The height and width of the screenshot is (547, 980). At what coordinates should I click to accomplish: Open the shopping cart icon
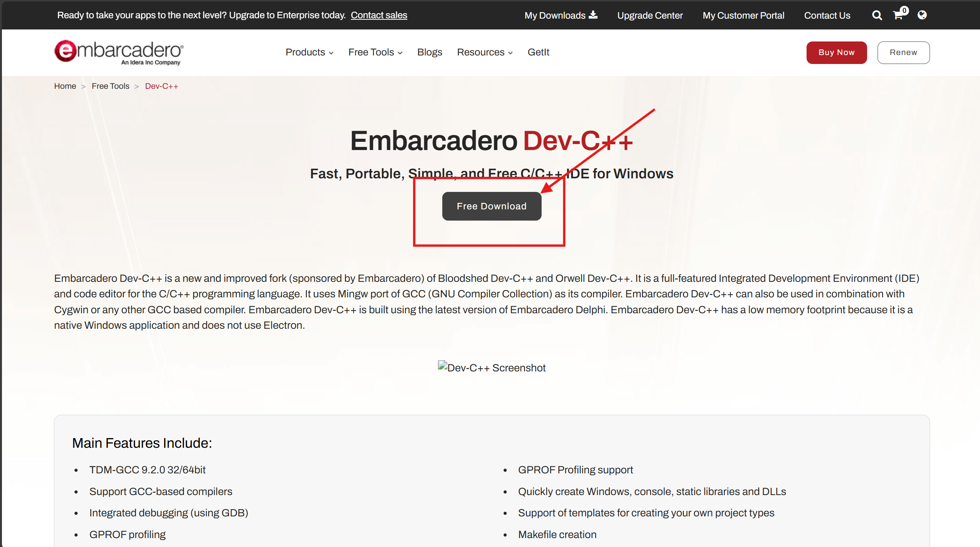[898, 15]
